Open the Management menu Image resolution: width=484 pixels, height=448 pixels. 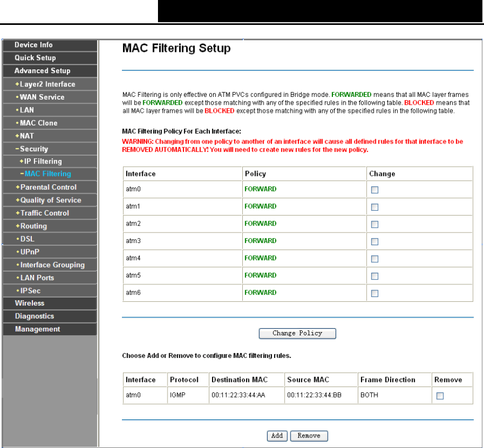pyautogui.click(x=38, y=329)
